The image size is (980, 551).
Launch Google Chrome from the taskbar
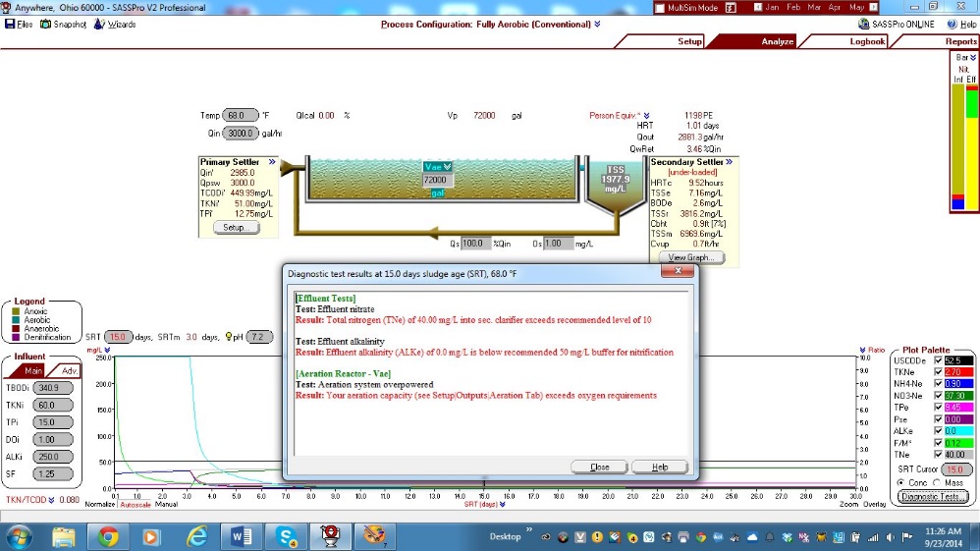pyautogui.click(x=107, y=536)
